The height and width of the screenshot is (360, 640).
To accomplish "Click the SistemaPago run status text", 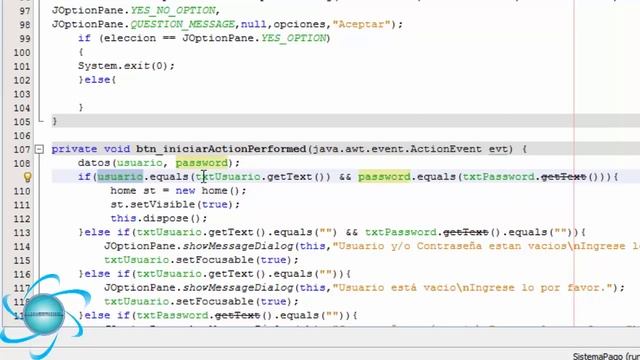I will 606,356.
